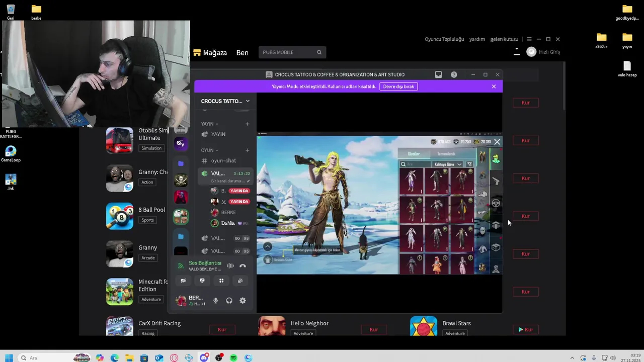Select purple QV server icon
Image resolution: width=644 pixels, height=362 pixels.
pyautogui.click(x=181, y=144)
